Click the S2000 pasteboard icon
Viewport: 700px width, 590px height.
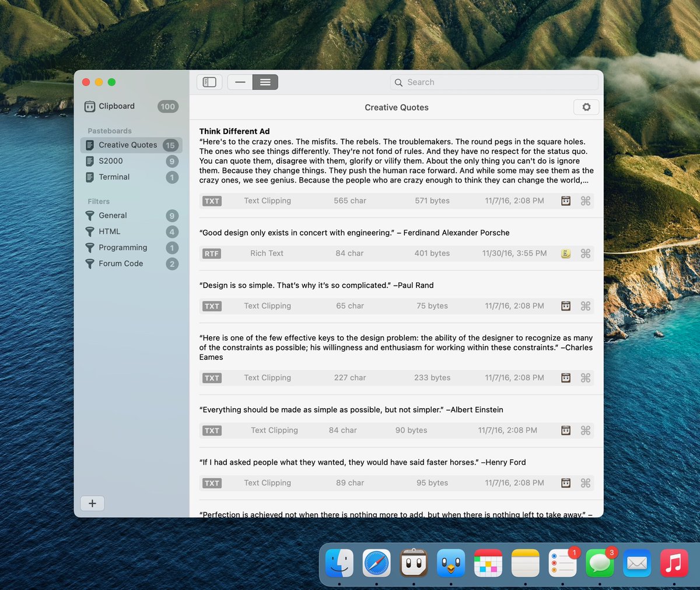click(90, 161)
